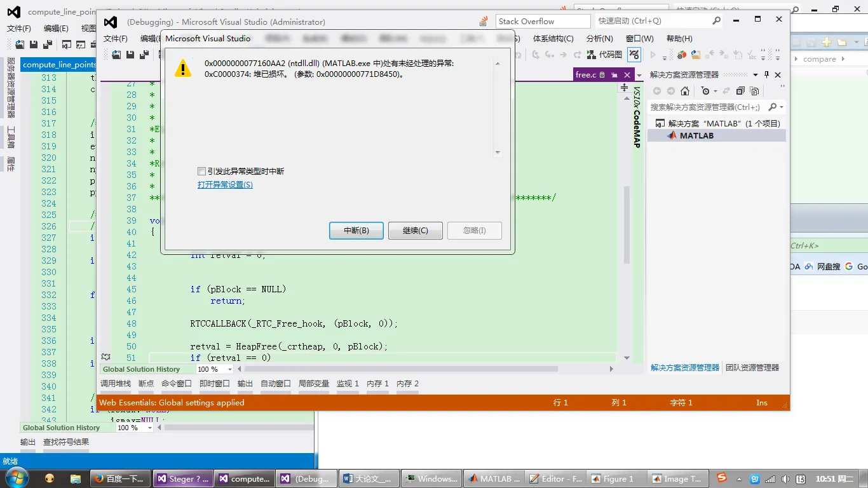Image resolution: width=868 pixels, height=488 pixels.
Task: Click the quick launch magnifier icon
Action: tap(716, 21)
